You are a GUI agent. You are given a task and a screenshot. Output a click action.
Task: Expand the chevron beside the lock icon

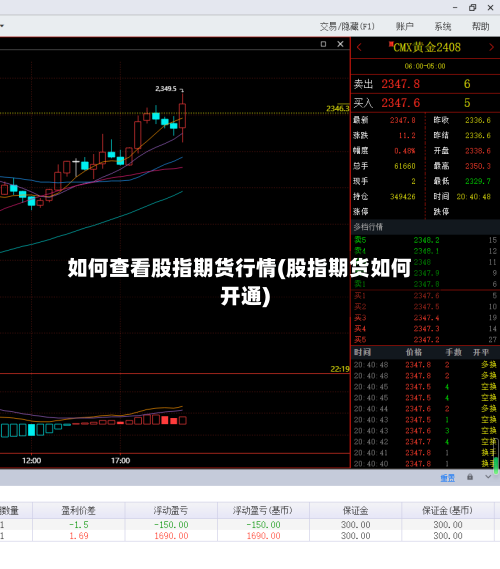pos(488,477)
